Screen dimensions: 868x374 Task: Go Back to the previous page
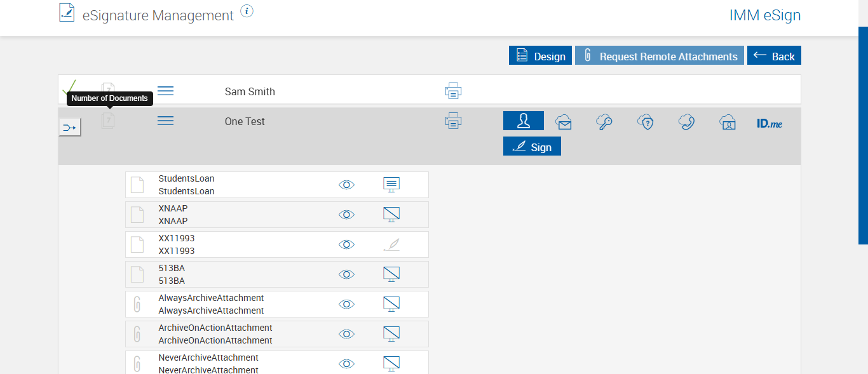tap(774, 56)
